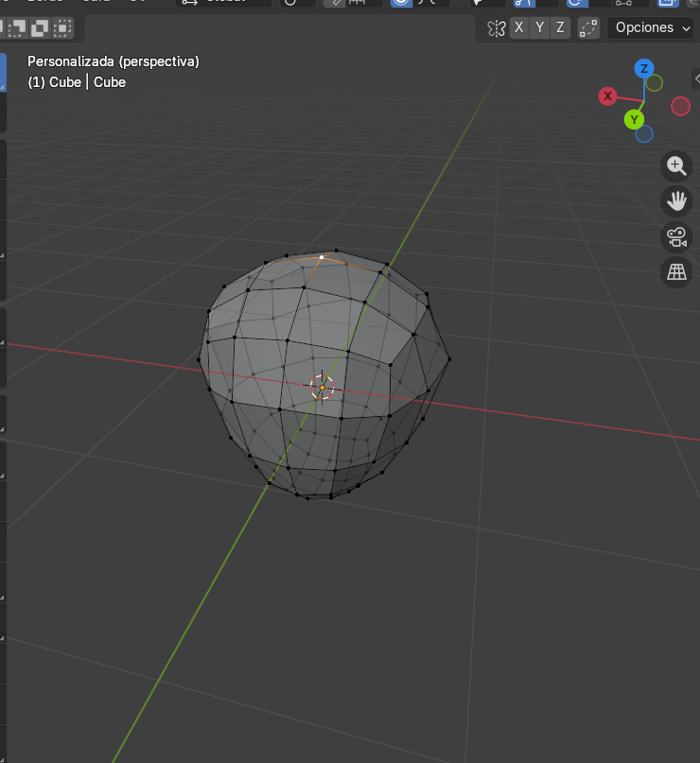Click the green Y axis gizmo ball

[x=634, y=119]
